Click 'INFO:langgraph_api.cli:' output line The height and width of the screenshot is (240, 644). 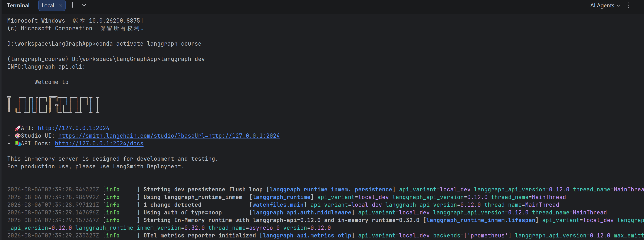coord(46,67)
